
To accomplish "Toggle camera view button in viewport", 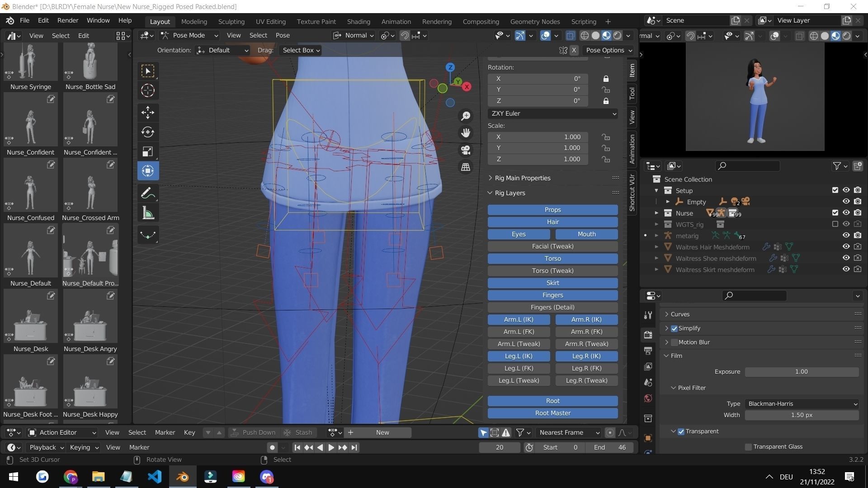I will pos(465,150).
